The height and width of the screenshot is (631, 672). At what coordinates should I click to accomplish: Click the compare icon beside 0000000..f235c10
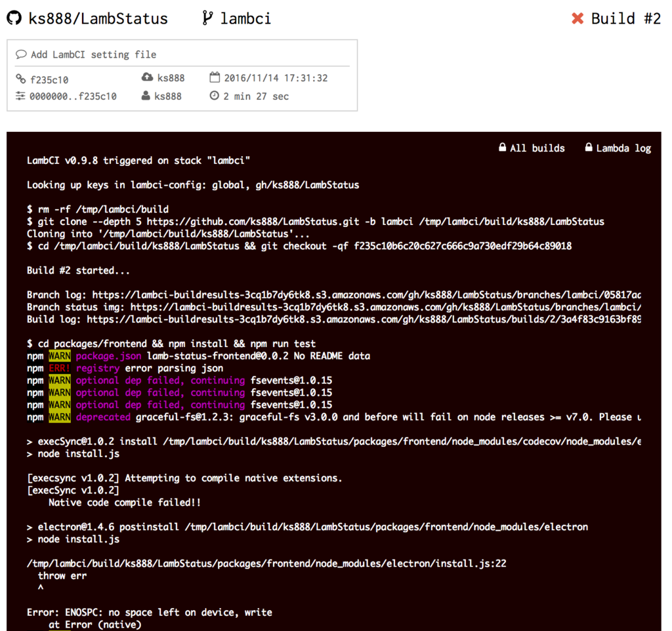20,96
